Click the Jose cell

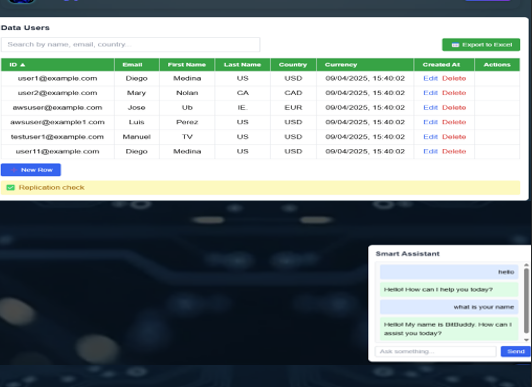137,108
